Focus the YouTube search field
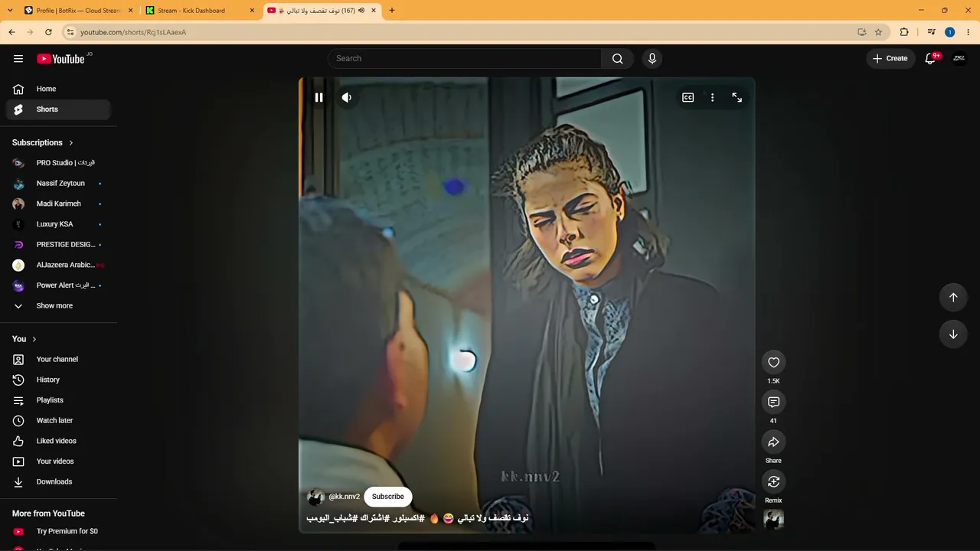980x551 pixels. click(x=465, y=59)
